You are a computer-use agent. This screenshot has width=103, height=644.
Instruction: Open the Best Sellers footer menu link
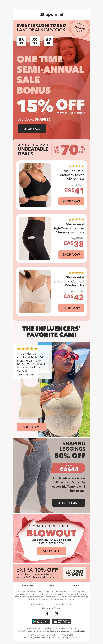(27, 585)
